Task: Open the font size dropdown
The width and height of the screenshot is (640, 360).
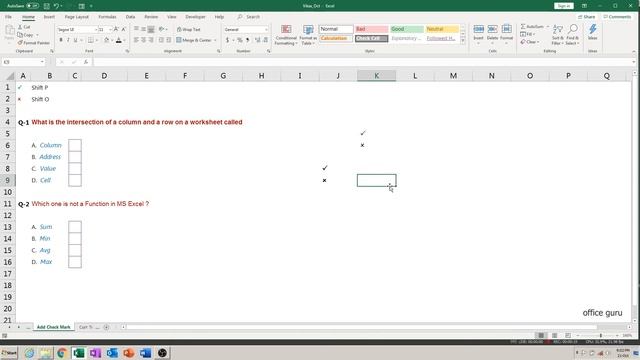Action: pyautogui.click(x=110, y=30)
